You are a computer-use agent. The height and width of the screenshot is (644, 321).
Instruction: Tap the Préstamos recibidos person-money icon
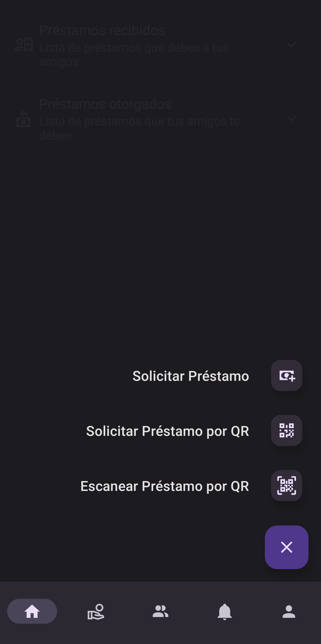tap(23, 45)
